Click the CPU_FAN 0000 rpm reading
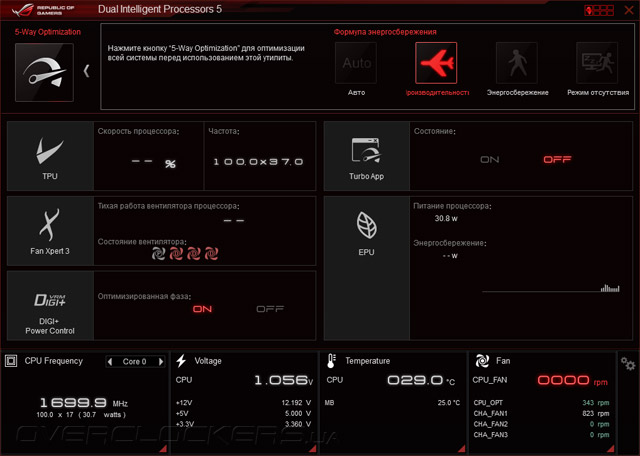The width and height of the screenshot is (640, 456). point(572,380)
